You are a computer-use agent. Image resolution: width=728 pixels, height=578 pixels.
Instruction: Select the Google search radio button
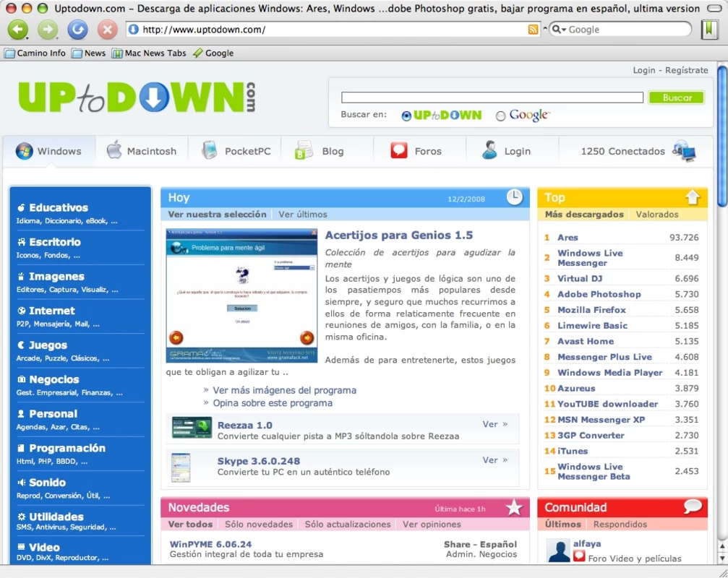click(x=500, y=116)
